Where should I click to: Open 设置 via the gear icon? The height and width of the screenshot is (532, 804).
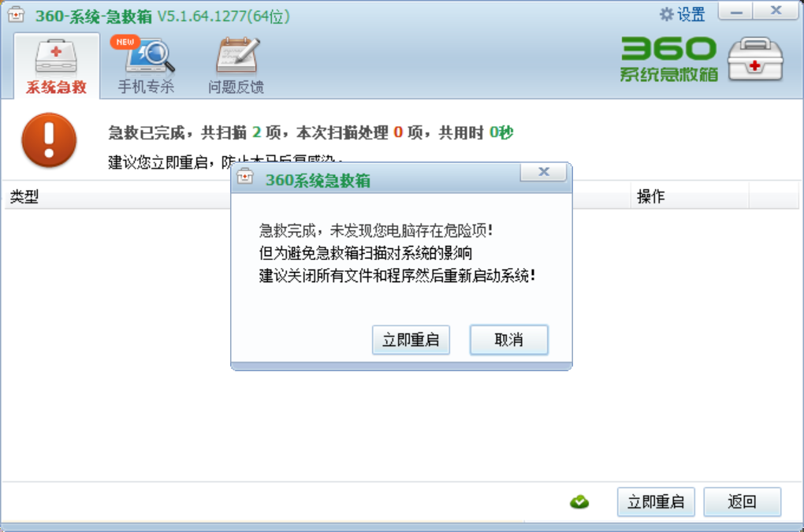(x=666, y=14)
